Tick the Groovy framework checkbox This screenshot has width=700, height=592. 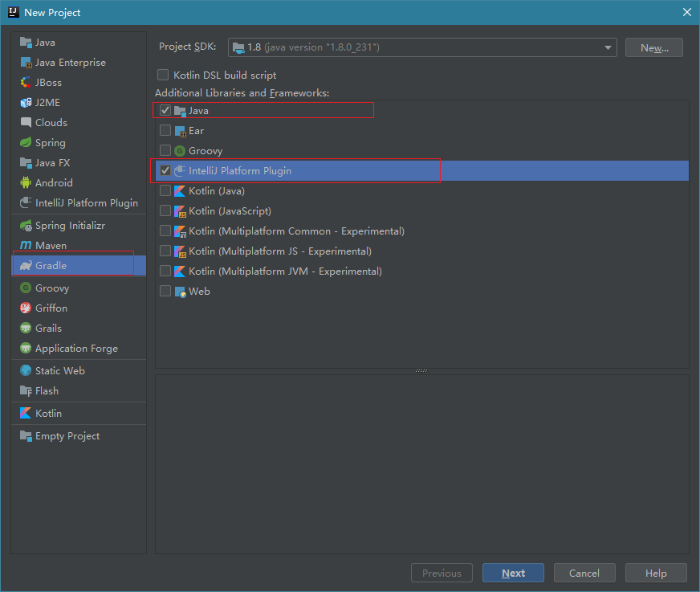pos(165,150)
